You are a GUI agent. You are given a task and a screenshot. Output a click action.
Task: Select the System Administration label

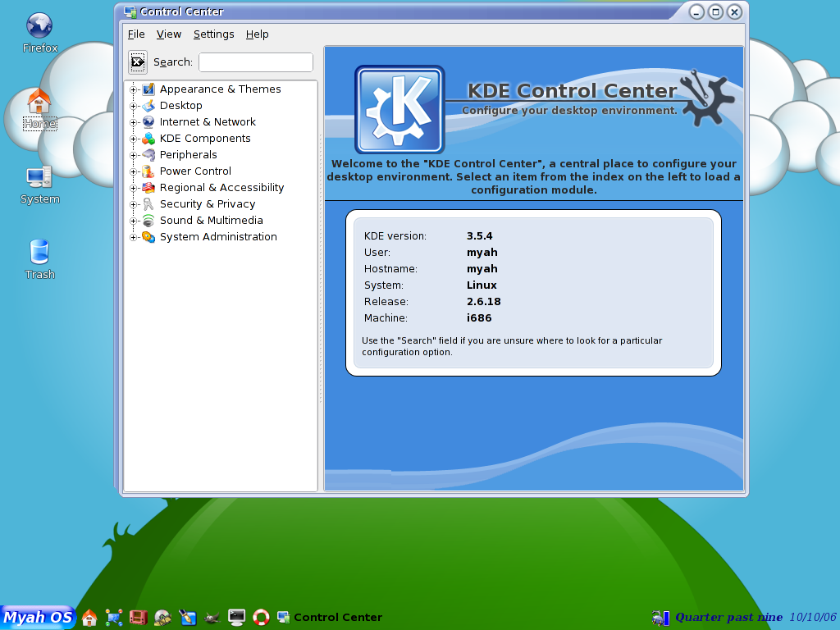[x=218, y=237]
